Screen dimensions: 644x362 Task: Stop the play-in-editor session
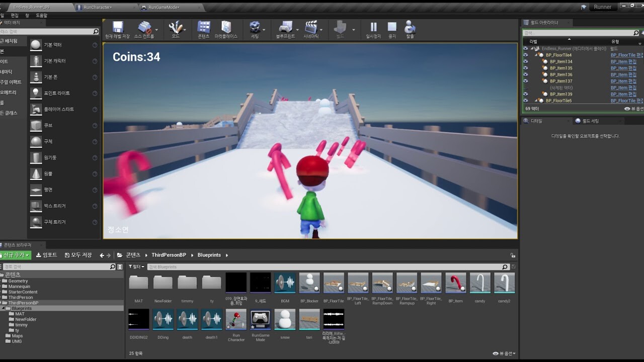[392, 28]
